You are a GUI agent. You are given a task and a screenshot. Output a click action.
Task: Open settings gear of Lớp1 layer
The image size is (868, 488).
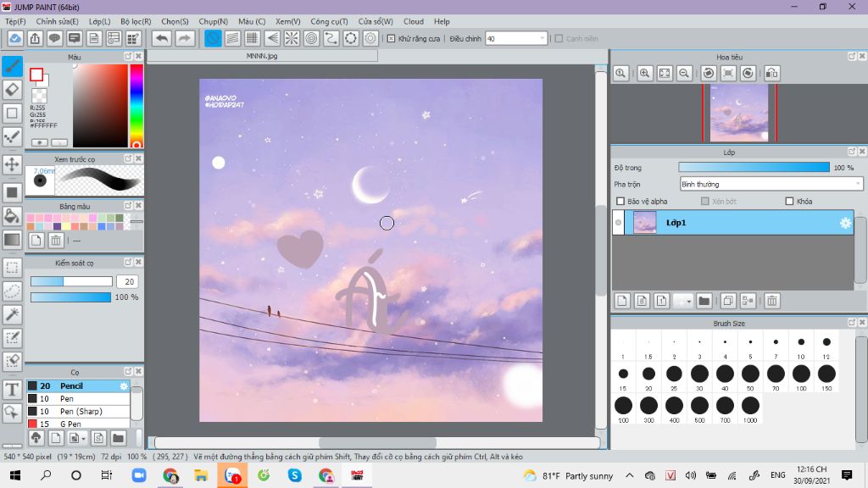coord(845,223)
